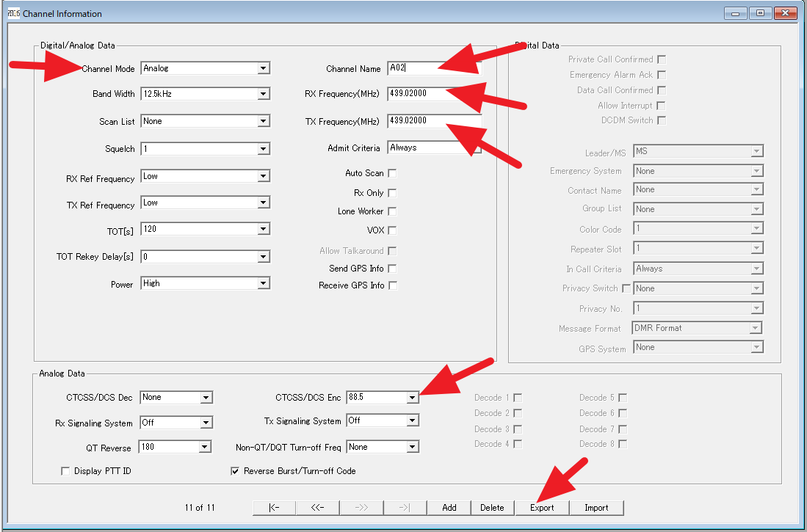Uncheck Reverse Burst/Turn-off Code

pyautogui.click(x=236, y=471)
